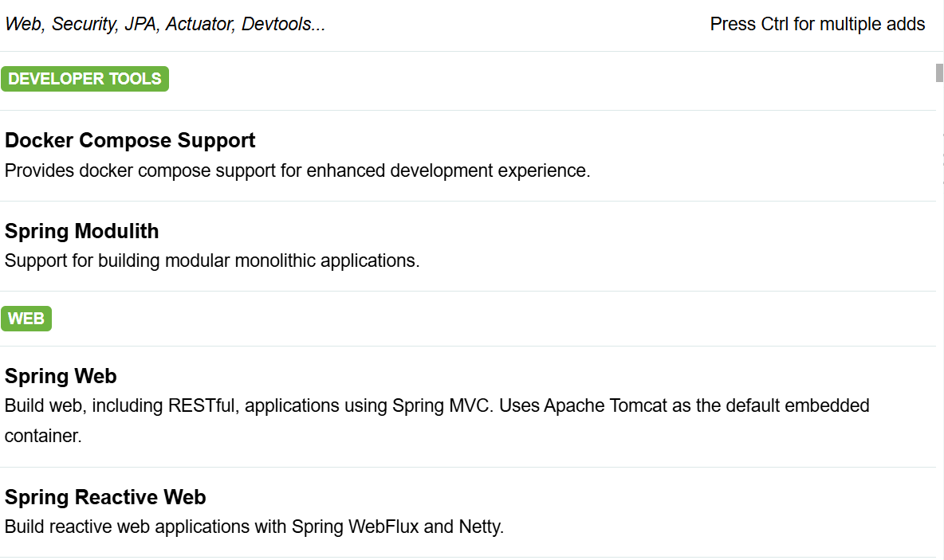The width and height of the screenshot is (944, 560).
Task: Click 'Support for building modular monolithic applications' text
Action: point(212,261)
